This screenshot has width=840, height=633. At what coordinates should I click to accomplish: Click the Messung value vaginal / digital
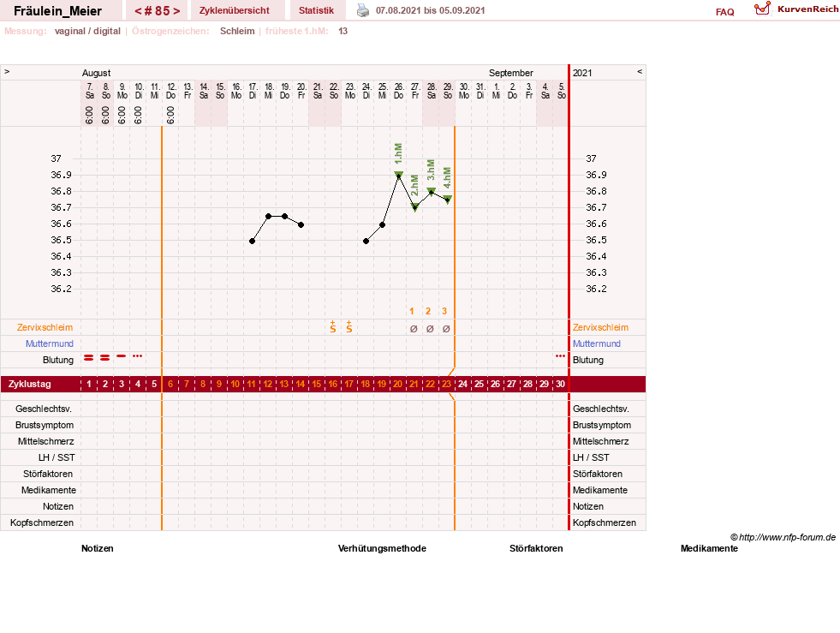coord(87,31)
